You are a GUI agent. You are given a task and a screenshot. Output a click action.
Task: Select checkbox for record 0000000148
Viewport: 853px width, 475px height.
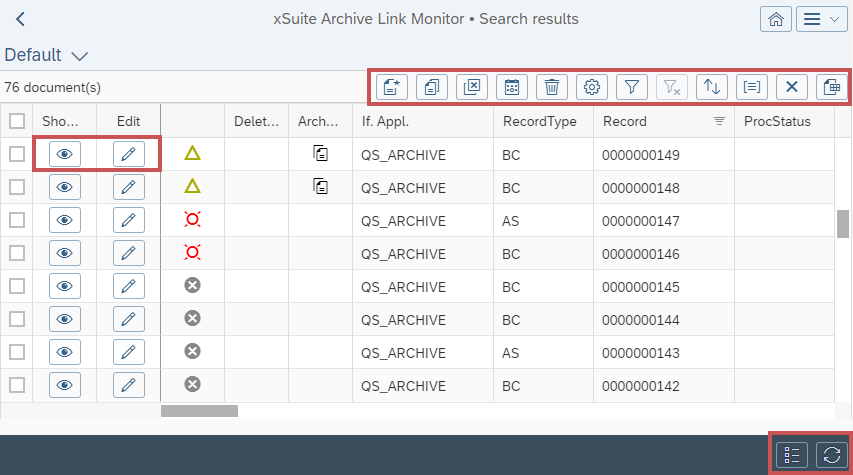click(x=17, y=187)
